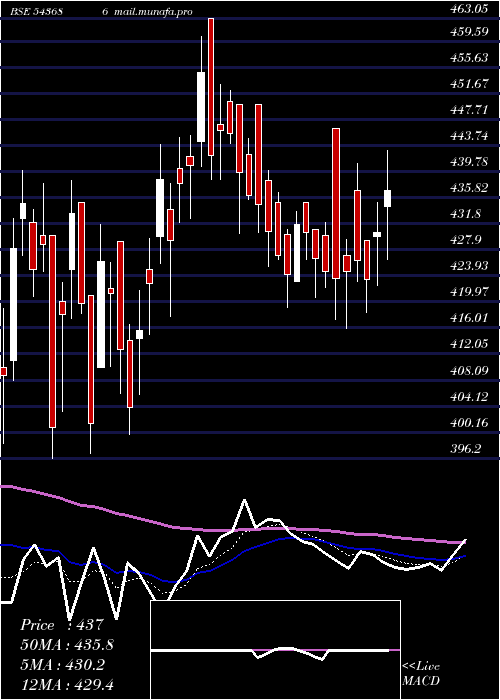Select the 416.01 price axis label
The height and width of the screenshot is (700, 500).
pos(468,318)
